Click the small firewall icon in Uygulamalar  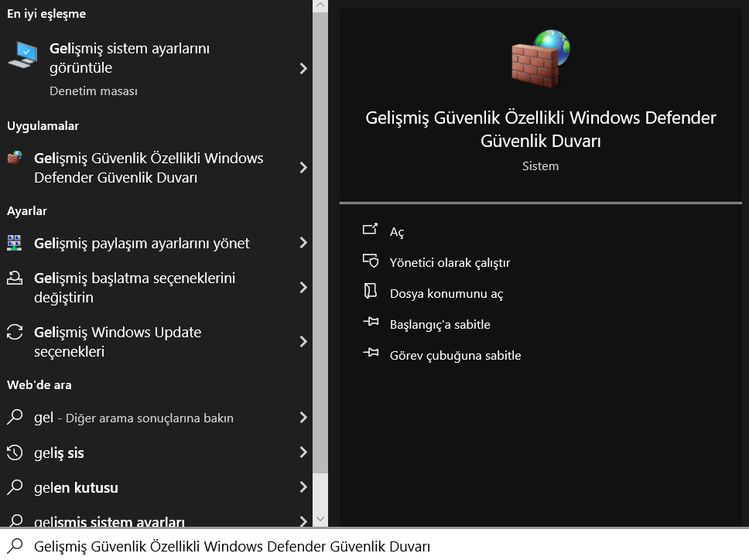[15, 159]
